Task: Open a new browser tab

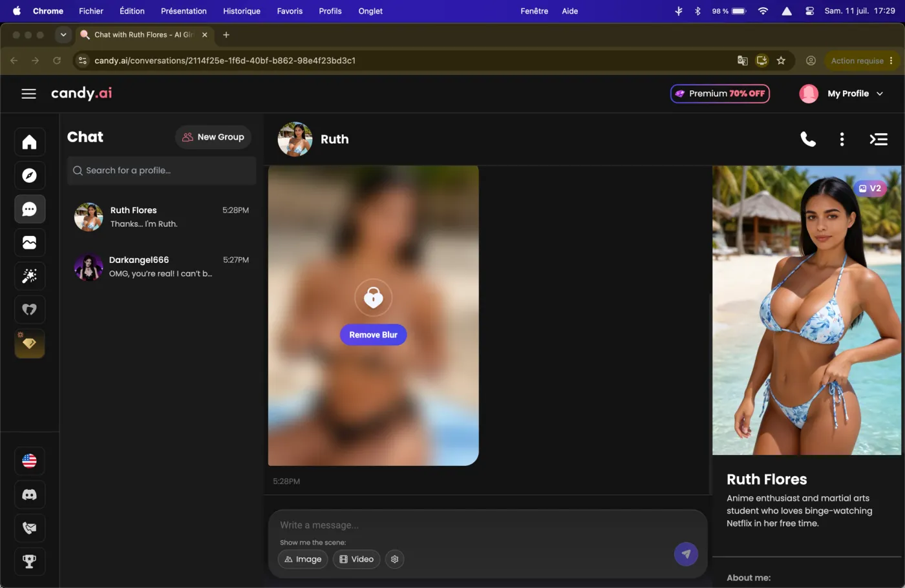Action: click(226, 35)
